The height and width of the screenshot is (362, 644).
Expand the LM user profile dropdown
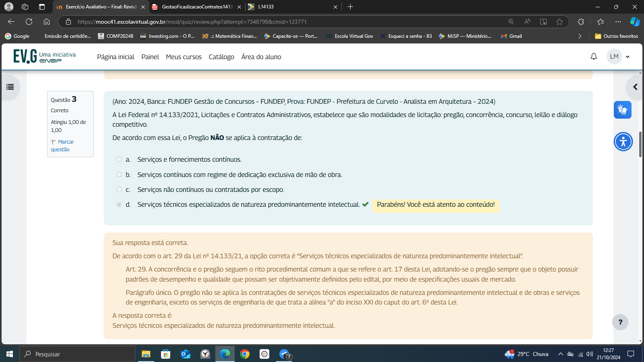pos(619,57)
